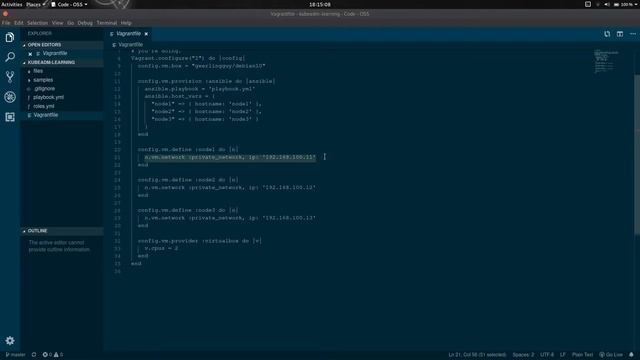The width and height of the screenshot is (640, 360).
Task: Open the GNOME Activities overview
Action: click(x=11, y=4)
